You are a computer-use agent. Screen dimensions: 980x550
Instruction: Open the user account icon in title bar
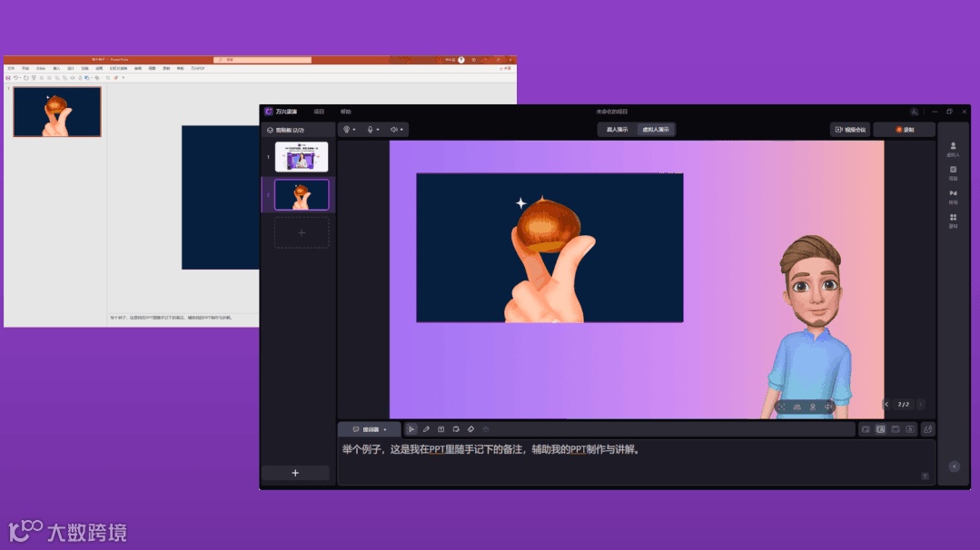[x=914, y=112]
